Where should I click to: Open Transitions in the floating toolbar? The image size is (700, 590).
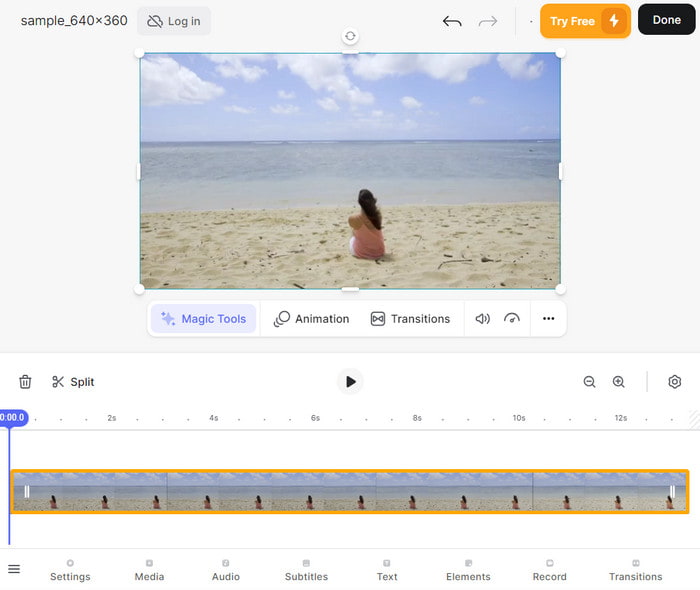click(x=410, y=319)
